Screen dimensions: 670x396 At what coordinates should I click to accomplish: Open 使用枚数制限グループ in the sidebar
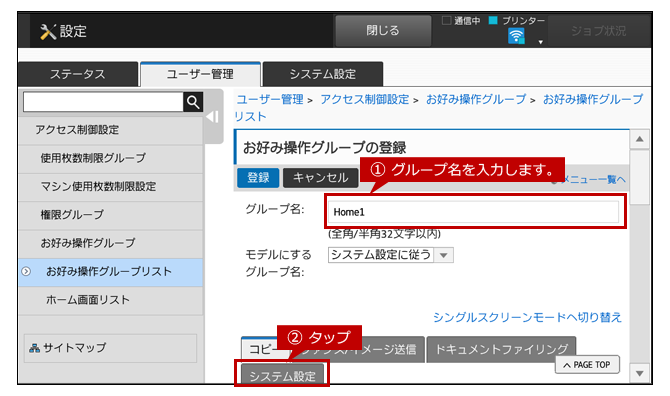[x=110, y=158]
